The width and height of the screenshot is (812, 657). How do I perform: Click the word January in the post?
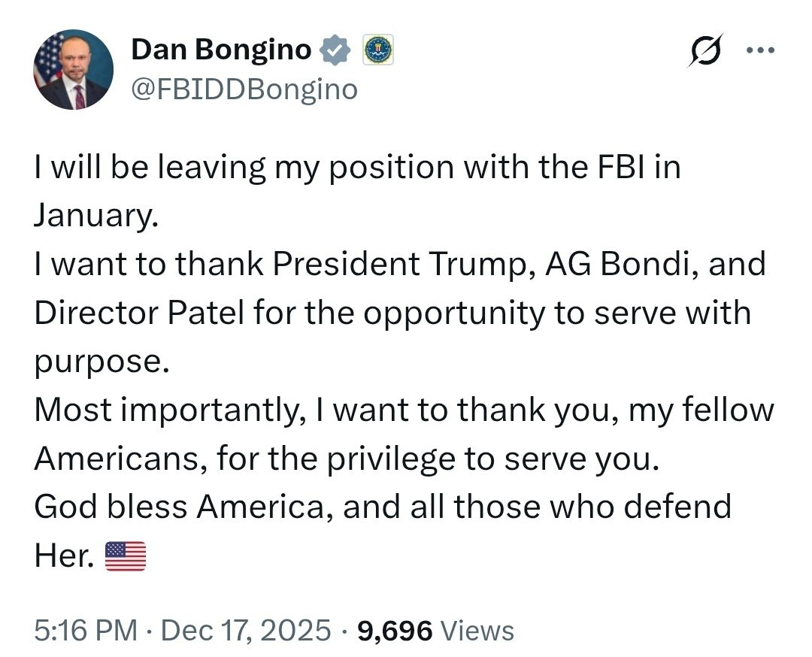[95, 216]
